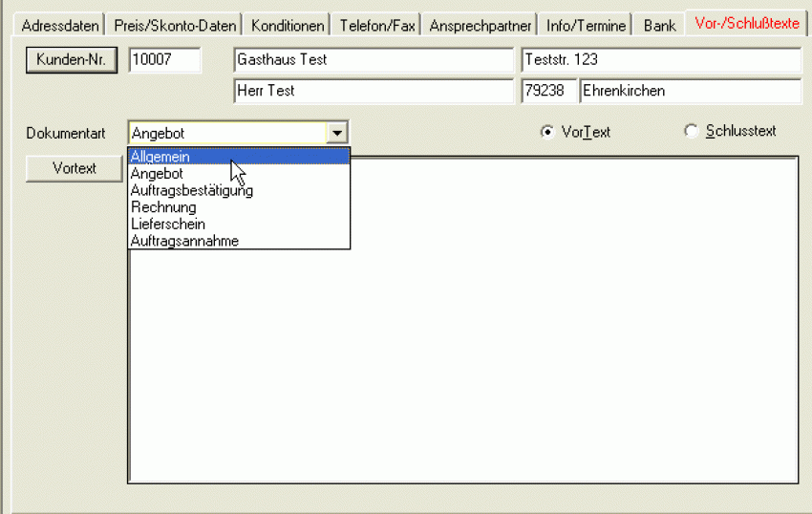Click the Gasthaus Test name field
812x514 pixels.
coord(373,60)
